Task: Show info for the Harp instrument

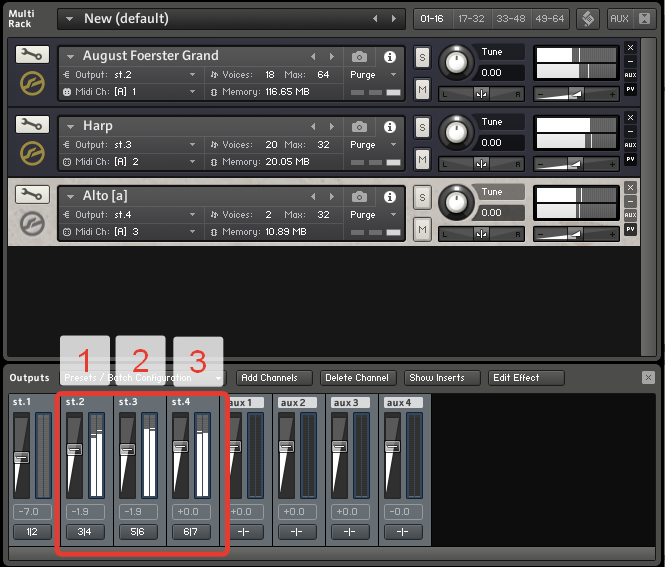Action: point(390,126)
